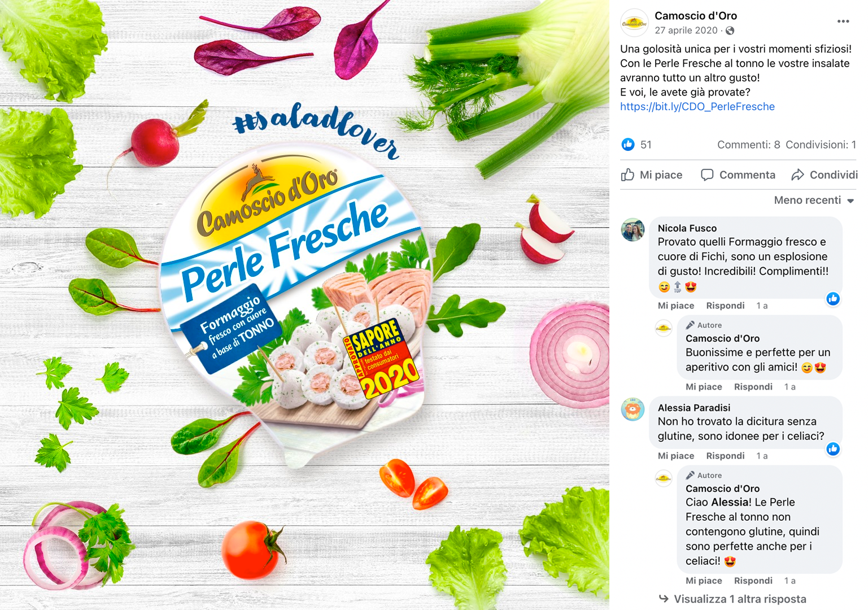Click Rispondi under Nicola Fusco's comment
Viewport: 868px width, 610px height.
pos(725,306)
